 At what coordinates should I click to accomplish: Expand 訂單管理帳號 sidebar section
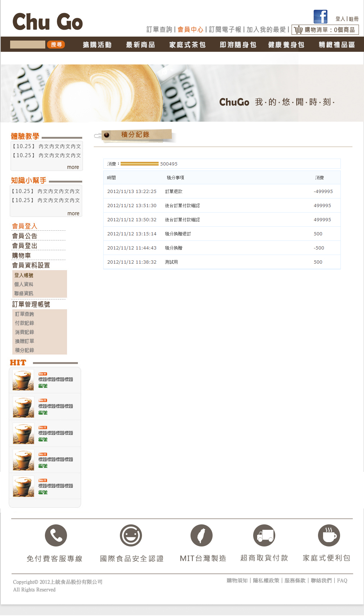(31, 304)
